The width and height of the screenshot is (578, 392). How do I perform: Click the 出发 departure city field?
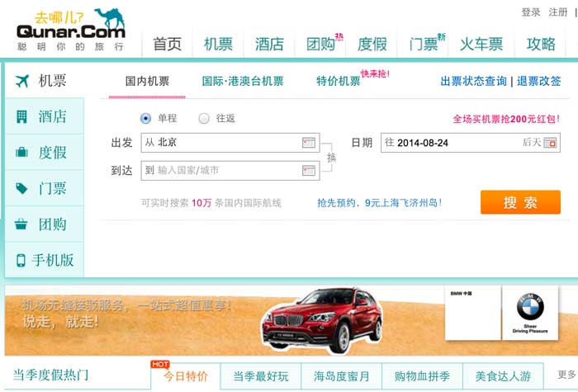click(x=230, y=143)
